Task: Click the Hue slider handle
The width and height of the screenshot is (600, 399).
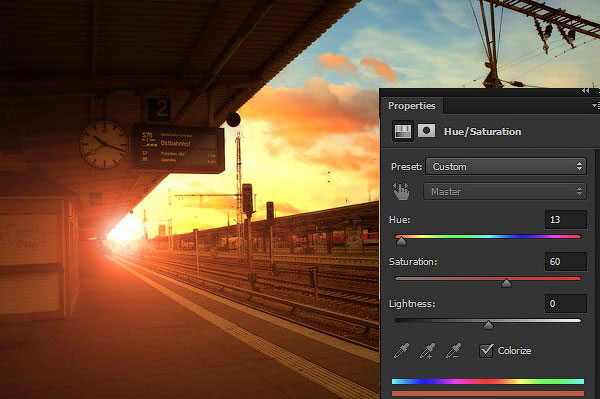Action: pos(401,241)
